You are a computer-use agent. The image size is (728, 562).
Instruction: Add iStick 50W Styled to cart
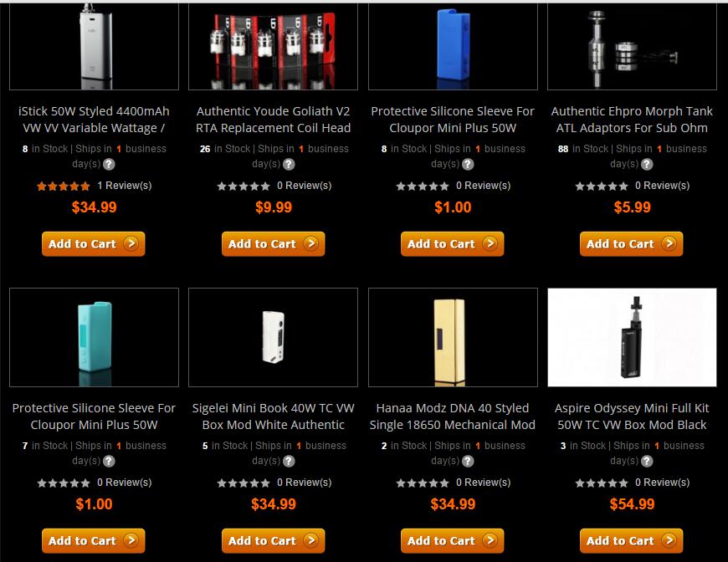point(94,244)
